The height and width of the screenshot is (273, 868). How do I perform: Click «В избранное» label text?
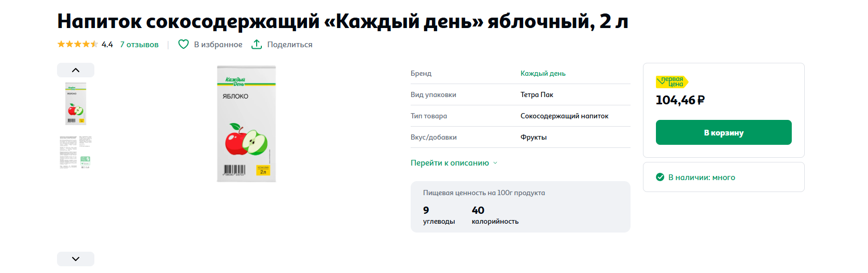click(x=218, y=45)
